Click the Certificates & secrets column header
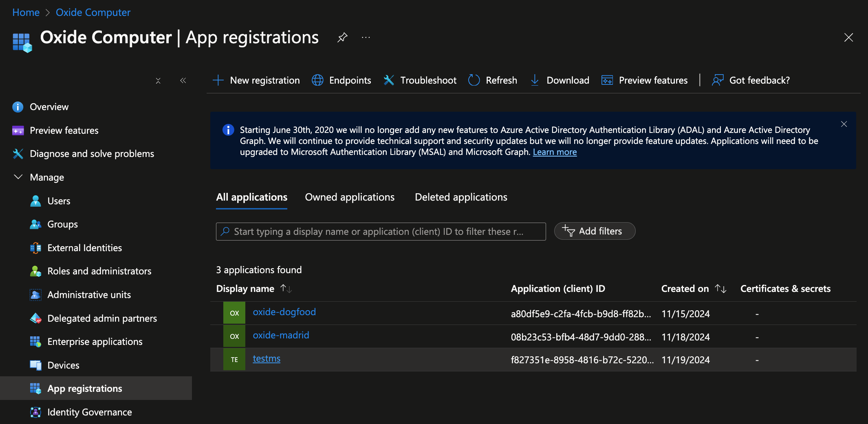This screenshot has width=868, height=424. [785, 289]
